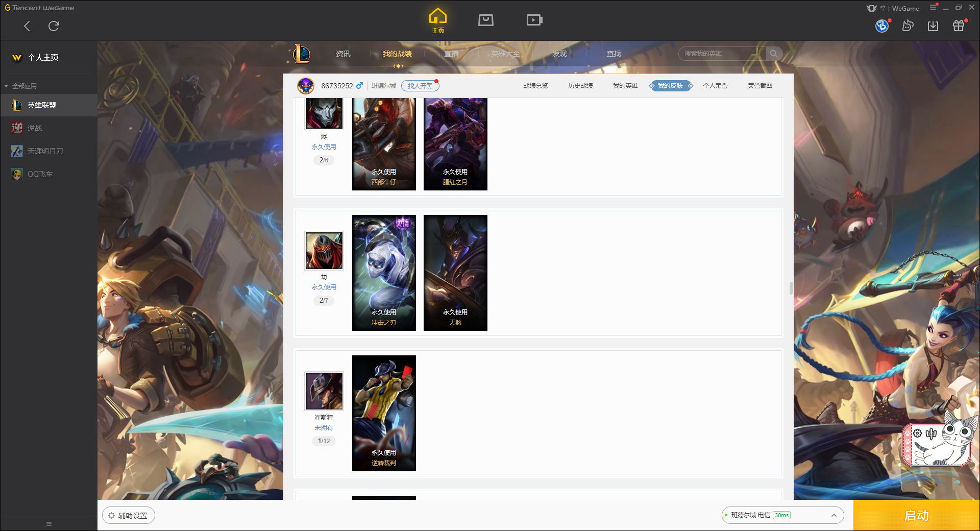Click 未拥有 status under 崔斯特
Viewport: 980px width, 531px height.
tap(324, 428)
